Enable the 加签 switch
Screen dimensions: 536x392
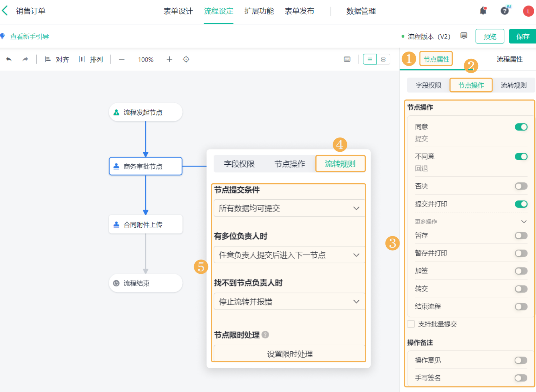[x=521, y=271]
